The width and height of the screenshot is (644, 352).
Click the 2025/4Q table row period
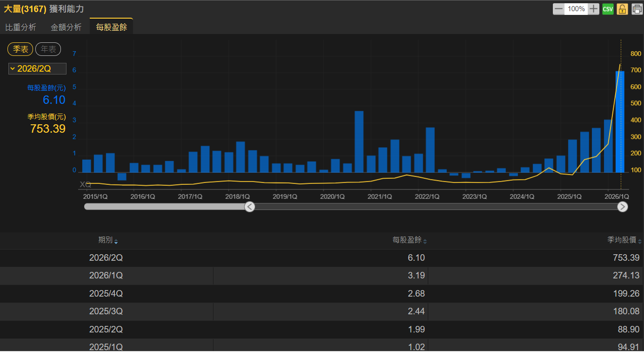106,294
